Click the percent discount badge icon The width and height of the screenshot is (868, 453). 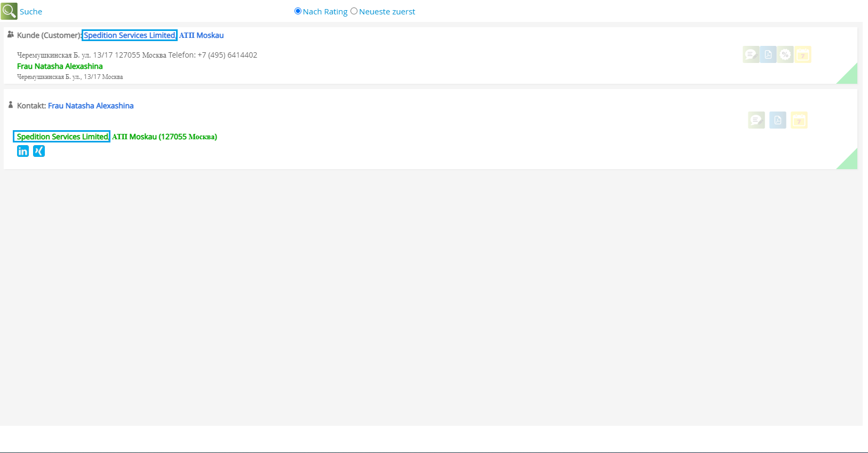[785, 54]
